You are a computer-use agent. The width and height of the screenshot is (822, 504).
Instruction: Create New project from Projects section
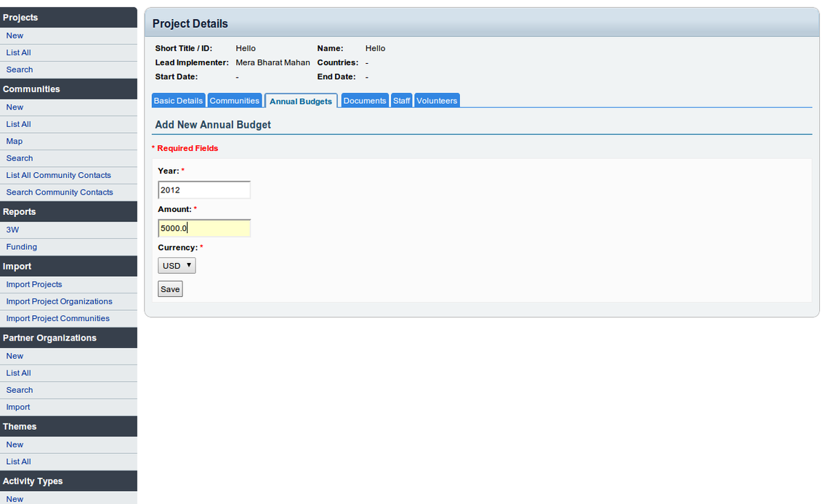pos(15,36)
